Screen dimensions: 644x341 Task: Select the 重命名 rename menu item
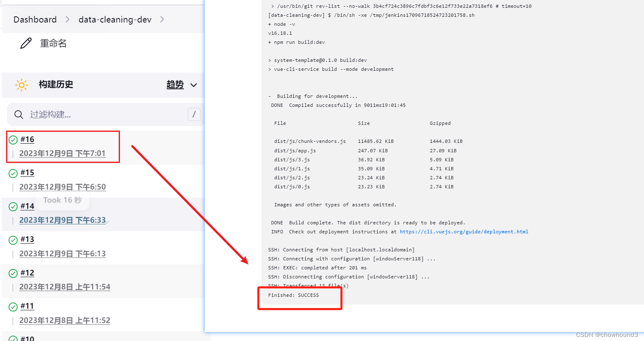53,43
